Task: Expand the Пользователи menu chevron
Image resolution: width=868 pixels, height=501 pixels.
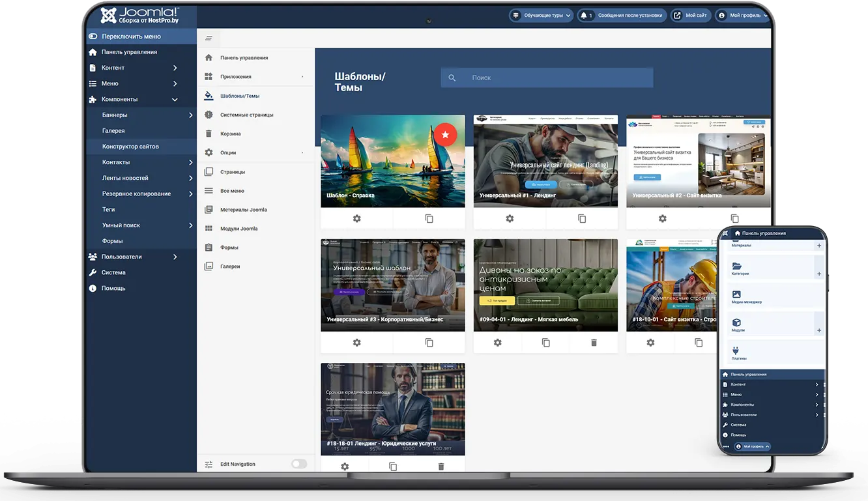Action: pos(175,257)
